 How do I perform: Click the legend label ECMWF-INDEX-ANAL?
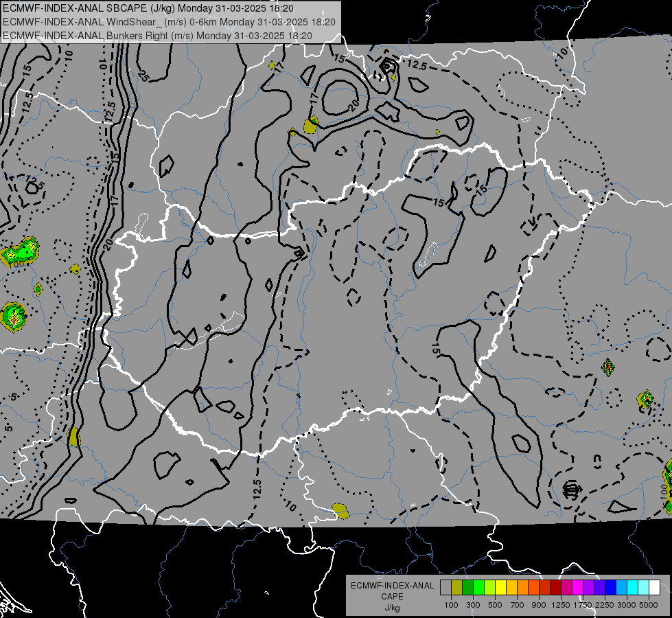[392, 586]
